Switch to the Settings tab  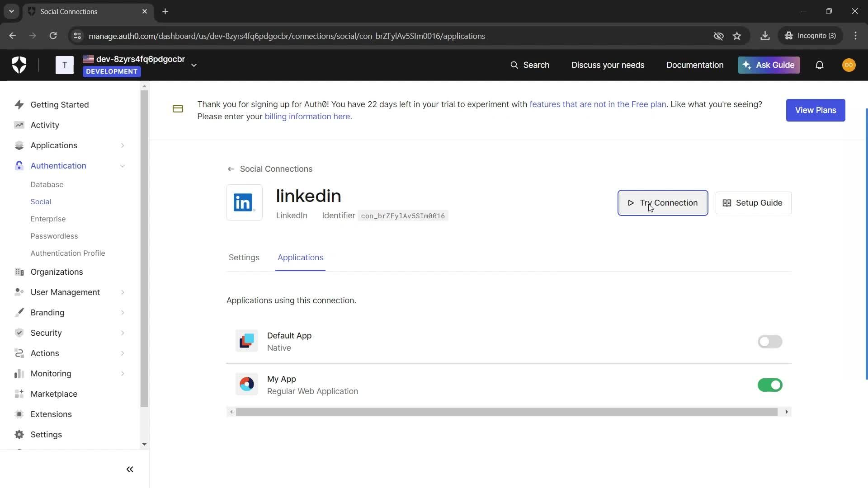[x=244, y=258]
